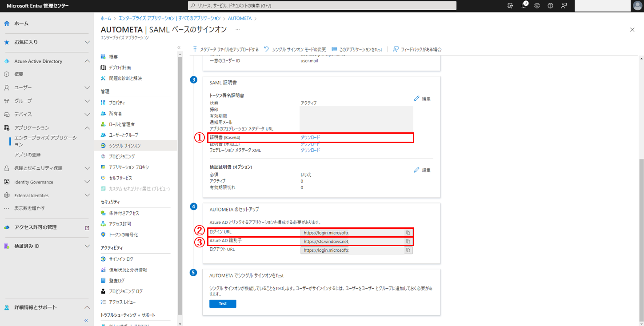Open 条件付きアクセス
The image size is (644, 326).
[124, 213]
